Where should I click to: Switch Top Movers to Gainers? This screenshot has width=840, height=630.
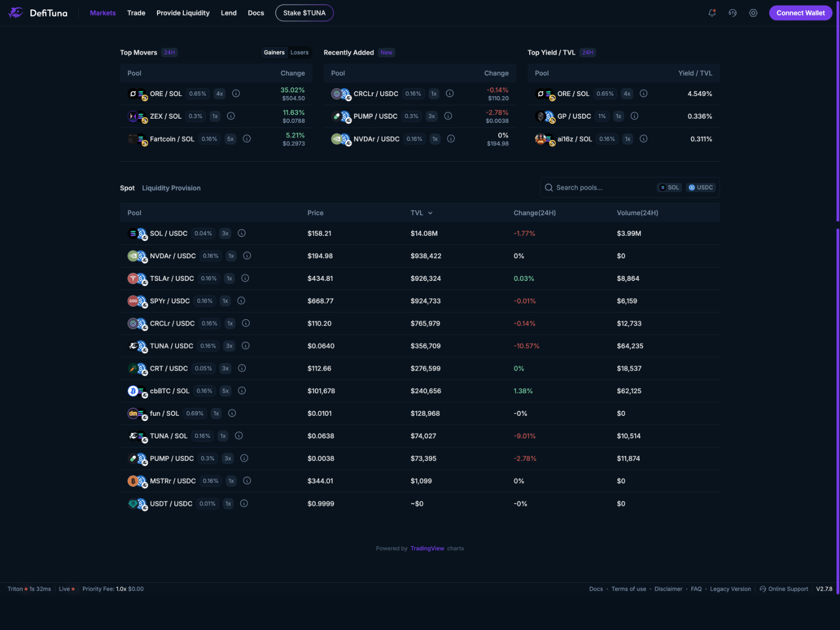[274, 52]
